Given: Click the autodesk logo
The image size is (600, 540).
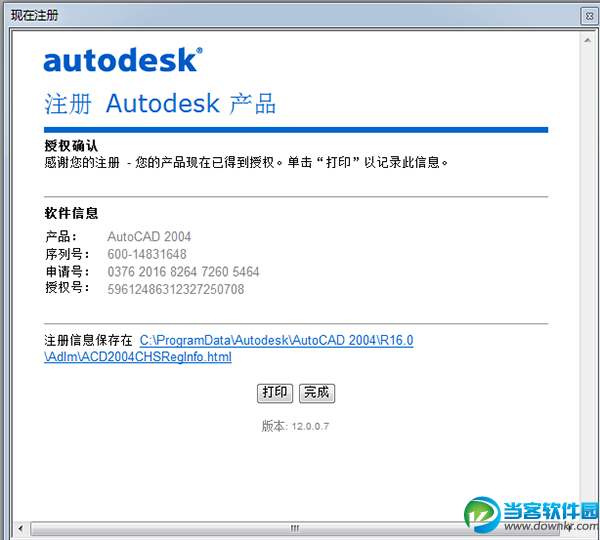Looking at the screenshot, I should (123, 60).
